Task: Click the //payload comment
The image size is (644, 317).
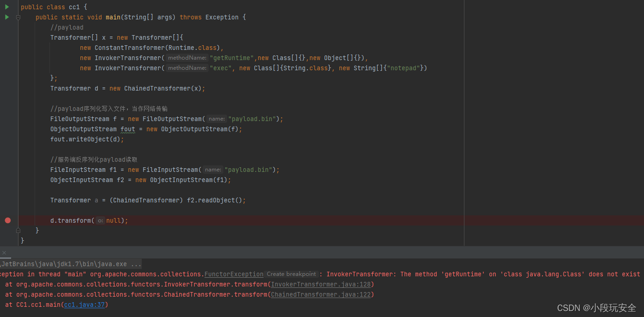Action: click(67, 27)
